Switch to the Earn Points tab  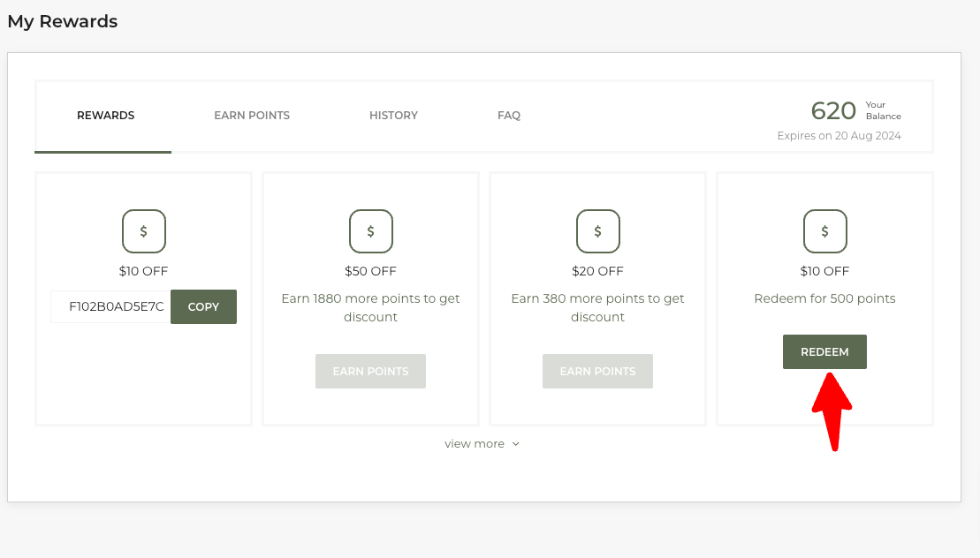[x=252, y=116]
